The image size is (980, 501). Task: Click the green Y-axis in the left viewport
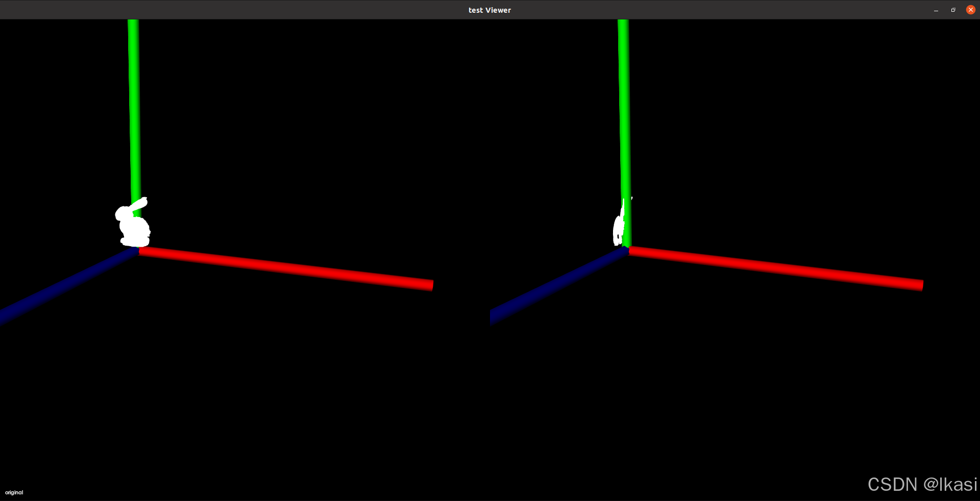coord(135,102)
